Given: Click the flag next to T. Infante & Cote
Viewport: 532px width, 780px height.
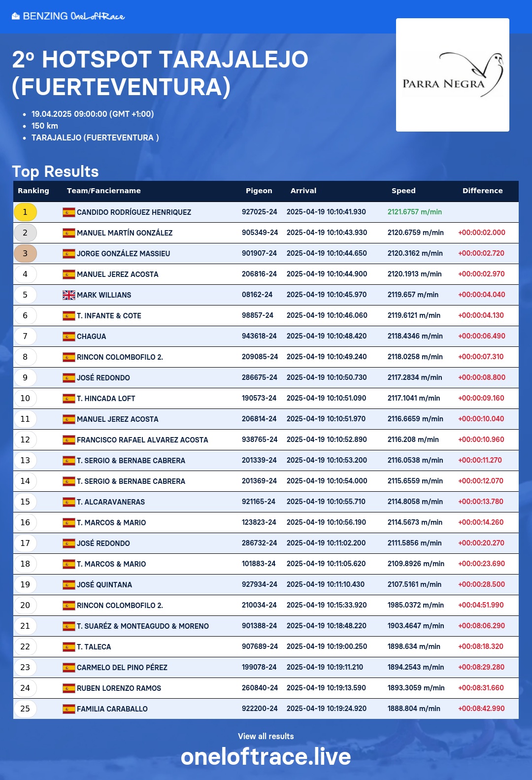Looking at the screenshot, I should (x=69, y=316).
